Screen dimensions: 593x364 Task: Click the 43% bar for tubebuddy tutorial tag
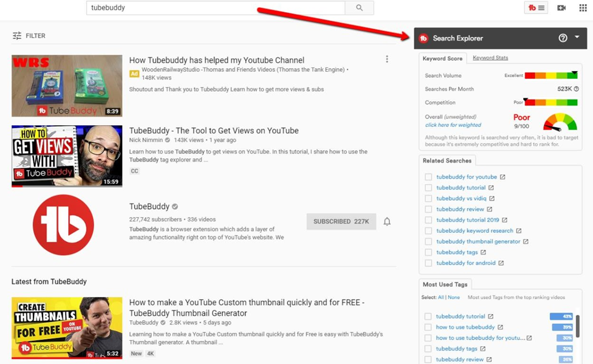tap(561, 317)
